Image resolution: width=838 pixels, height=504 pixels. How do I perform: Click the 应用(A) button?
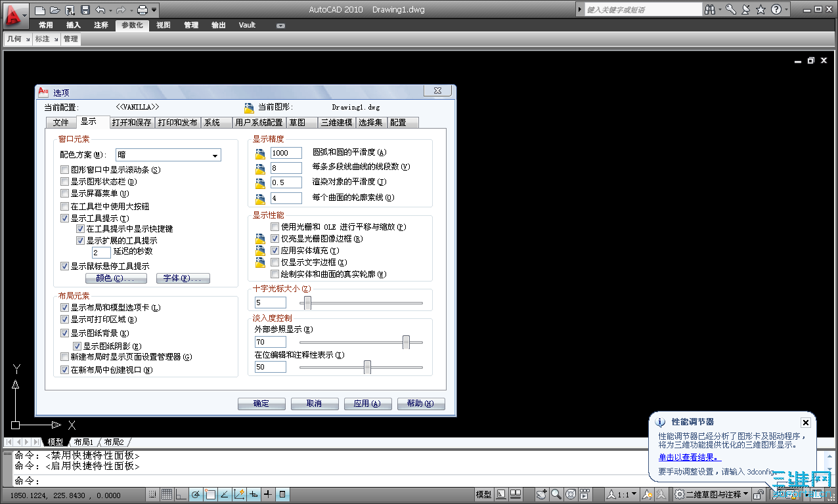pos(367,404)
